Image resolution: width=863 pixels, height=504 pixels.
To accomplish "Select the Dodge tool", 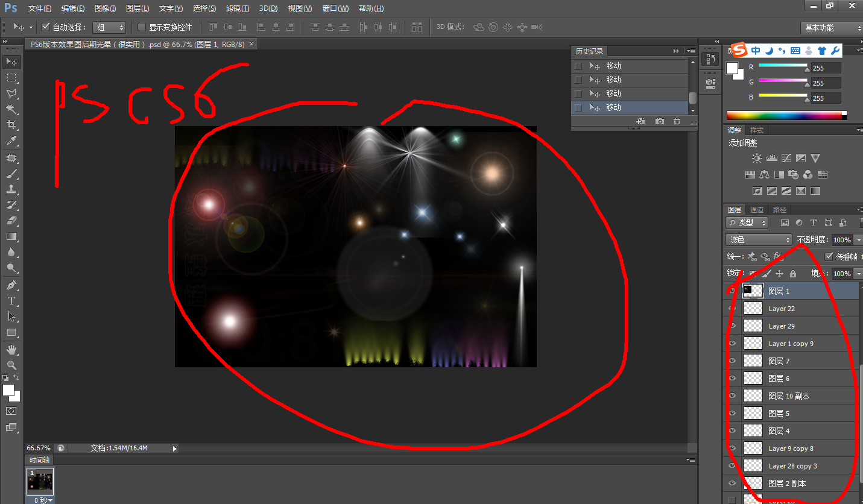I will (11, 268).
